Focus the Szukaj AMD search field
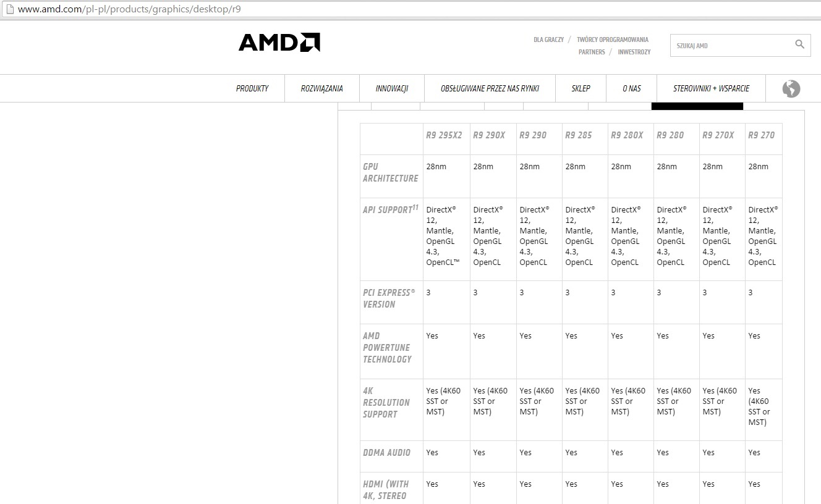Screen dimensions: 821x504 (730, 46)
